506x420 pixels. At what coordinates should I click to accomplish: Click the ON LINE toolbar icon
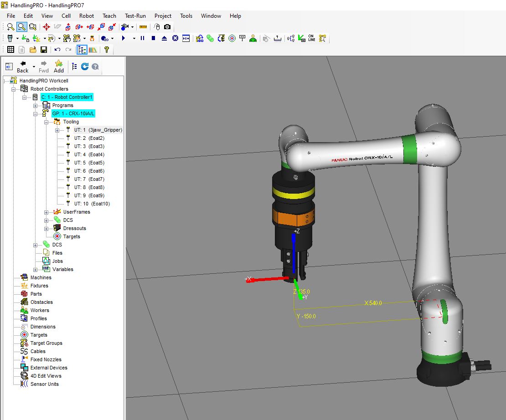312,38
